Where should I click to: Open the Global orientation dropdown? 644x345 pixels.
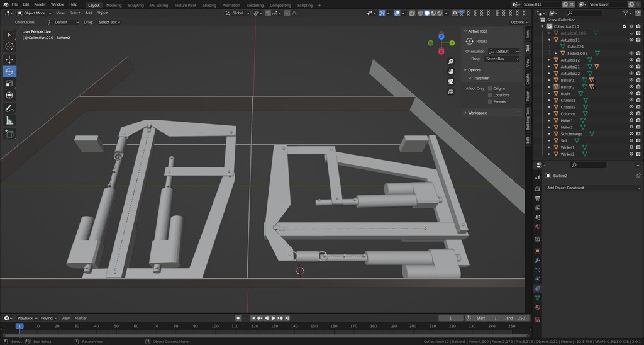(237, 13)
